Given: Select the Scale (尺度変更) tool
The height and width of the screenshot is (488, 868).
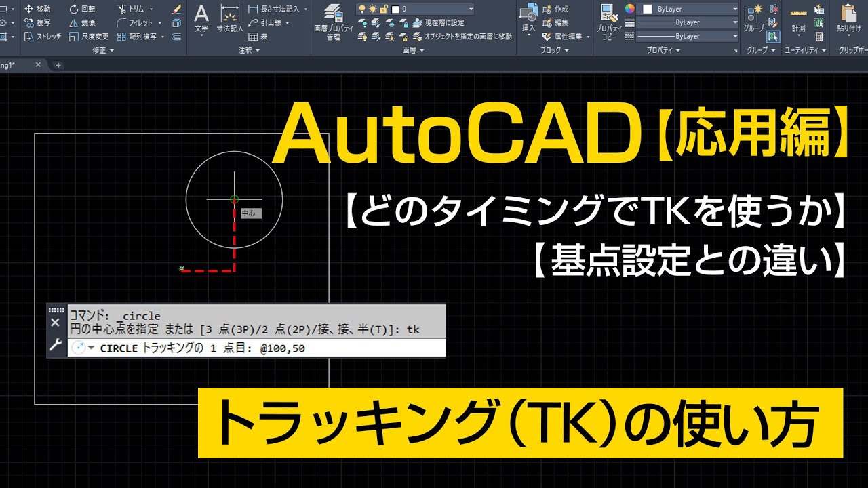Looking at the screenshot, I should coord(89,36).
